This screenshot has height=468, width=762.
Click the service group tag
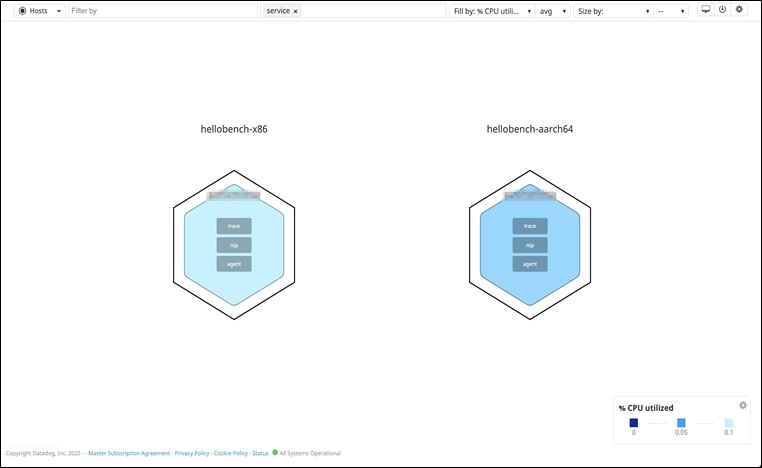click(x=282, y=11)
